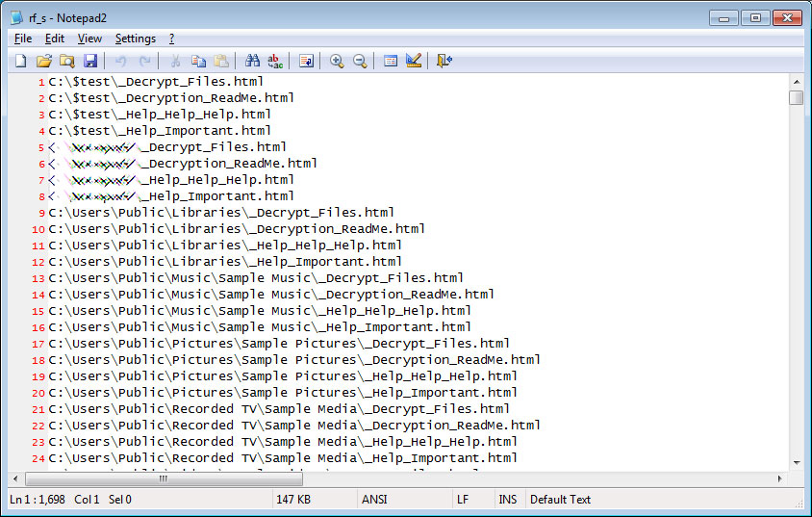Open Find with the binoculars icon
The width and height of the screenshot is (812, 517).
252,61
